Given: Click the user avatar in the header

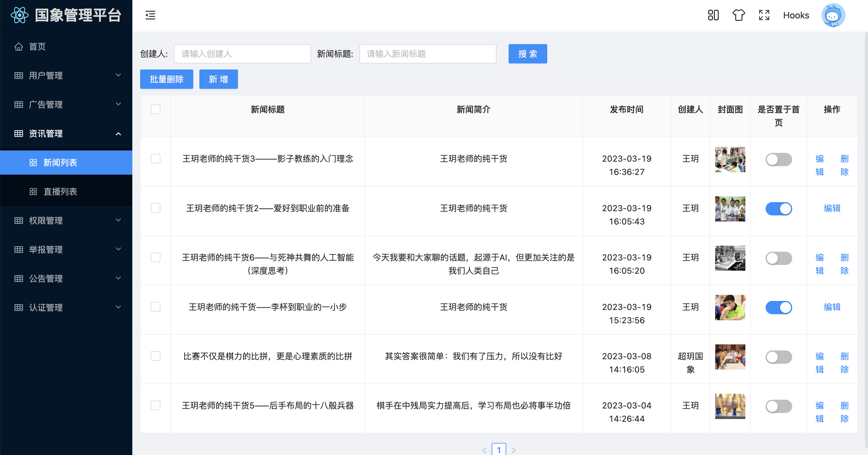Looking at the screenshot, I should point(833,15).
